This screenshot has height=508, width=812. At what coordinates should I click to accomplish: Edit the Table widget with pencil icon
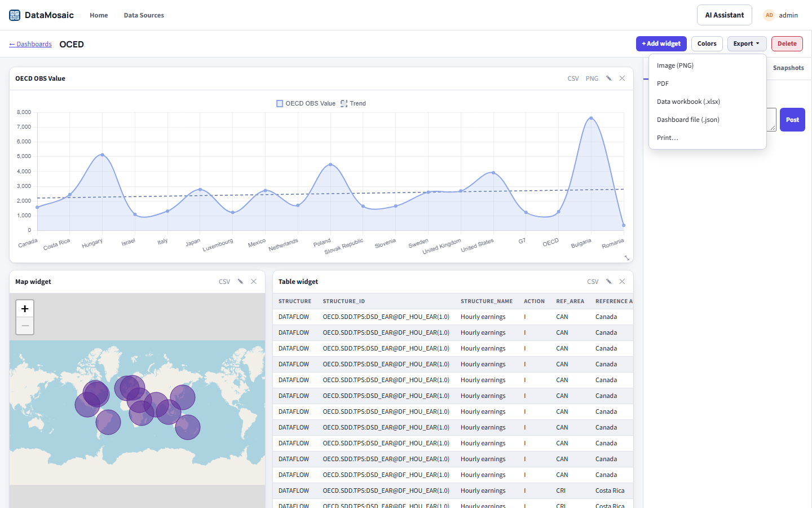tap(609, 282)
